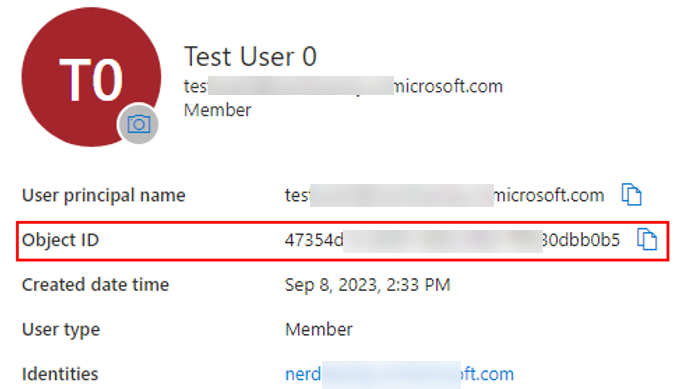The height and width of the screenshot is (389, 679).
Task: Select the Test User 0 heading
Action: point(250,56)
